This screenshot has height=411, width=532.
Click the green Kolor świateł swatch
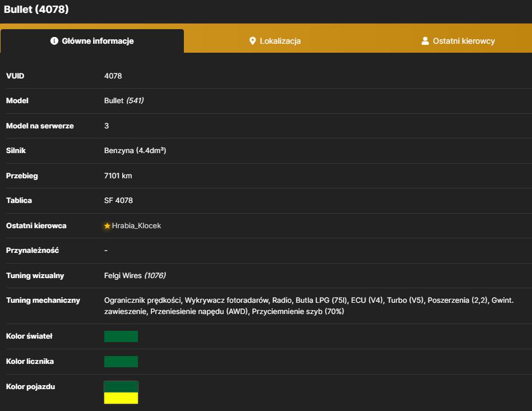(x=121, y=336)
